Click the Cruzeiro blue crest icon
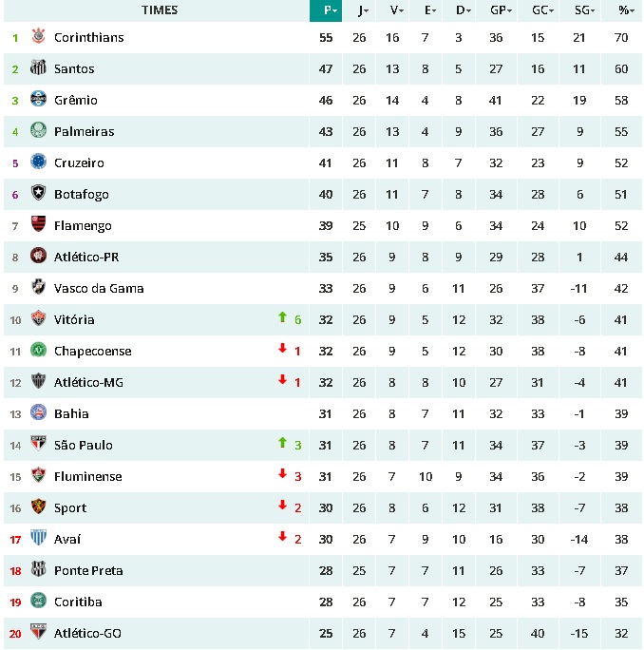The image size is (644, 650). pos(39,162)
